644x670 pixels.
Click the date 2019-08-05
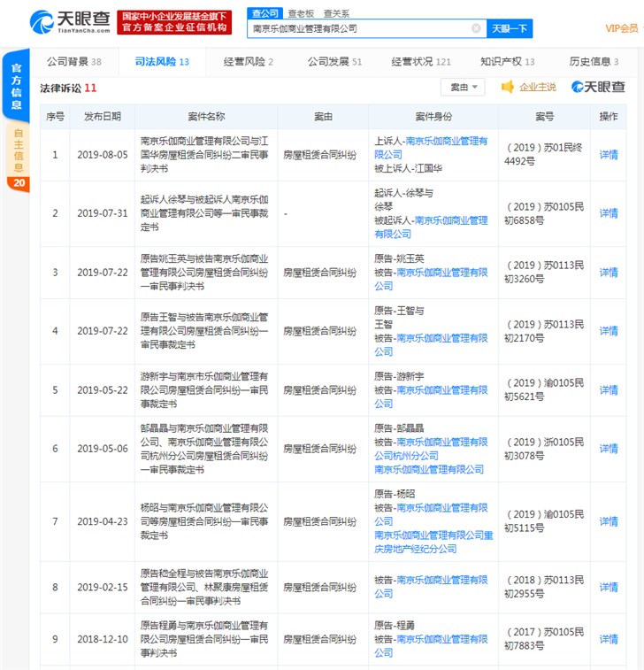coord(103,155)
